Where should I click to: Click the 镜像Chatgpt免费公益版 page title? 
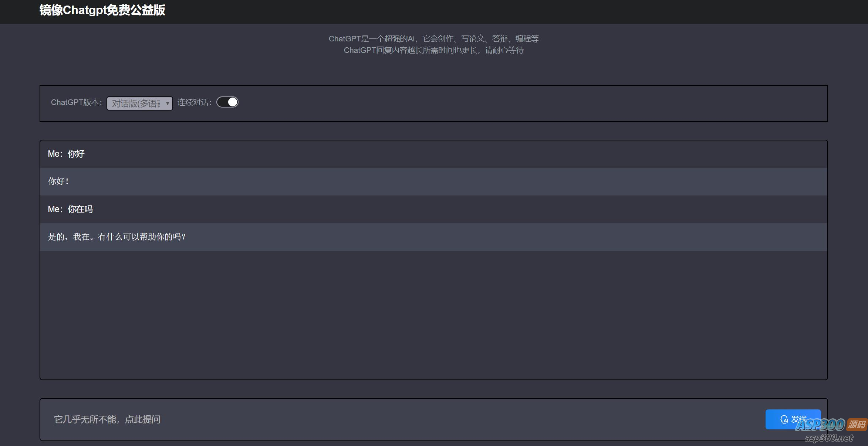click(102, 10)
